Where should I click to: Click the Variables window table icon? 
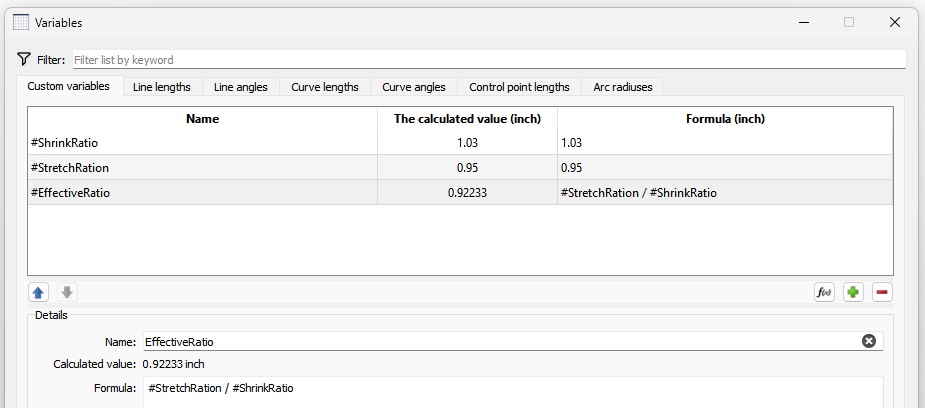point(20,22)
